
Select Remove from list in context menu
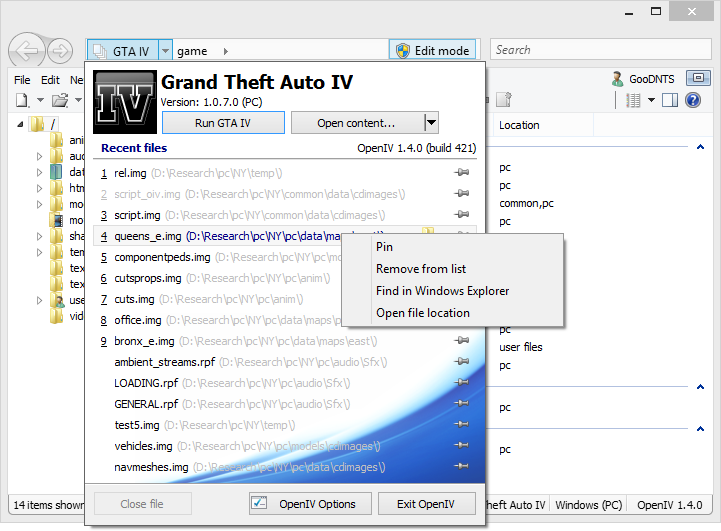pos(421,269)
